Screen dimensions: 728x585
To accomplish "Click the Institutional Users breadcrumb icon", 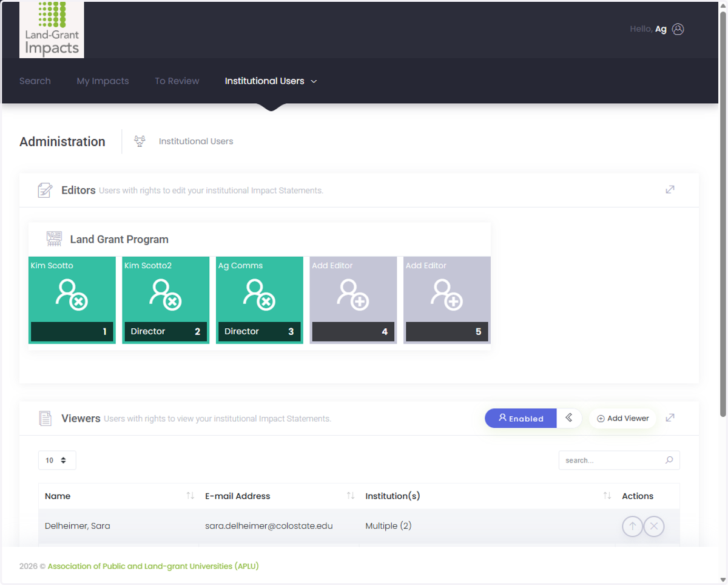I will tap(140, 141).
